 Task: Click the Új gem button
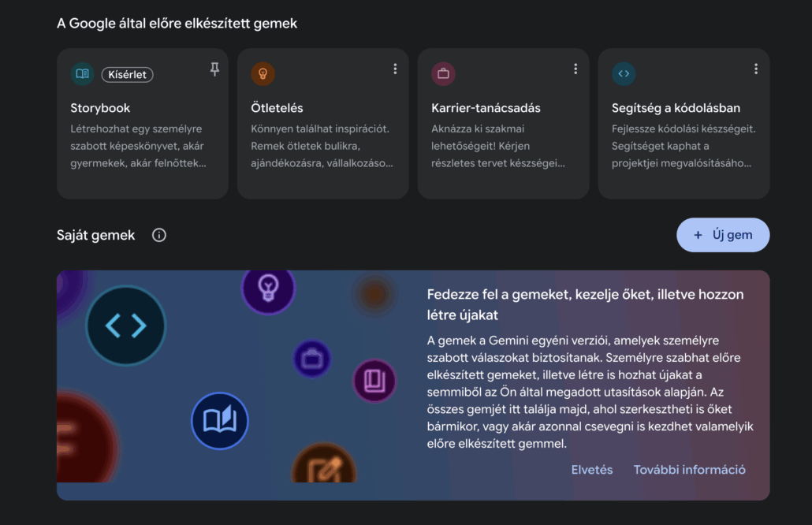723,235
